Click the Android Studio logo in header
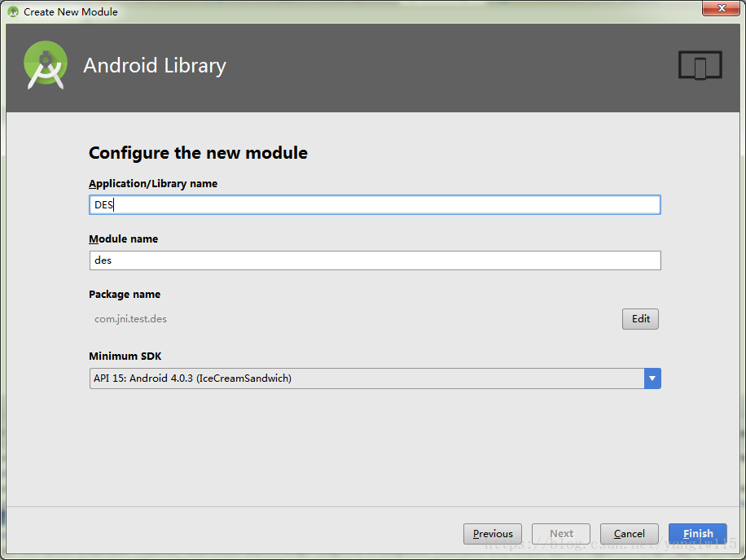The width and height of the screenshot is (746, 560). (x=45, y=65)
